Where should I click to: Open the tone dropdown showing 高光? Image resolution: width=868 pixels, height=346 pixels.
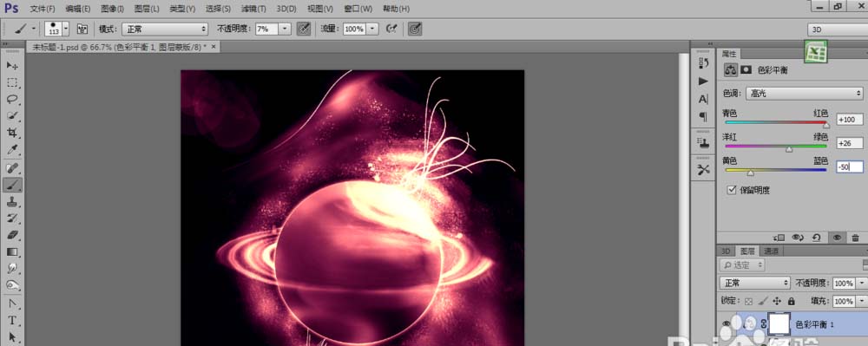(805, 94)
